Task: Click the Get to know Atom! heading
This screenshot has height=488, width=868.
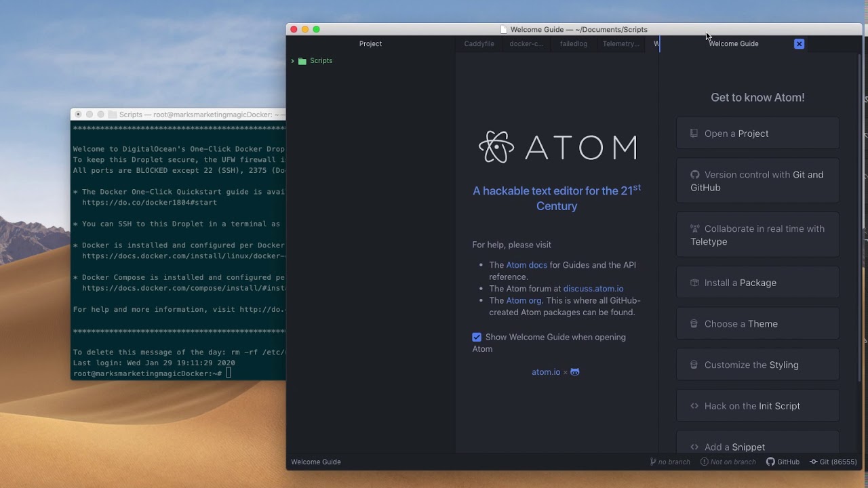Action: point(757,98)
